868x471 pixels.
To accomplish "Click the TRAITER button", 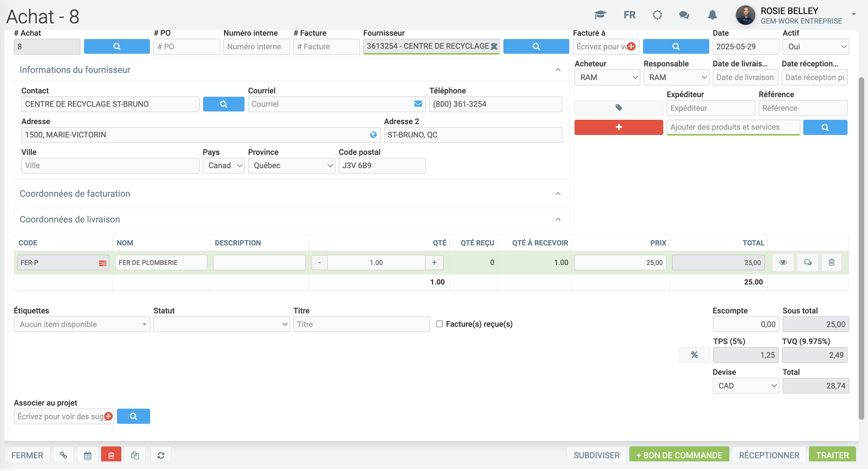I will 832,455.
